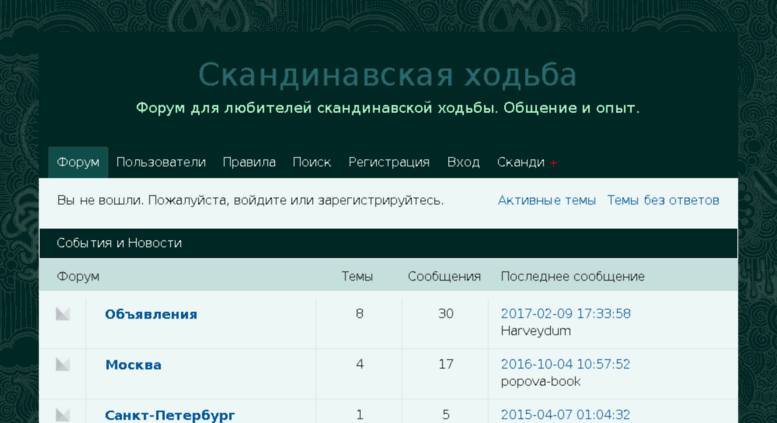This screenshot has width=777, height=423.
Task: Open the Пользователи menu item
Action: click(161, 162)
